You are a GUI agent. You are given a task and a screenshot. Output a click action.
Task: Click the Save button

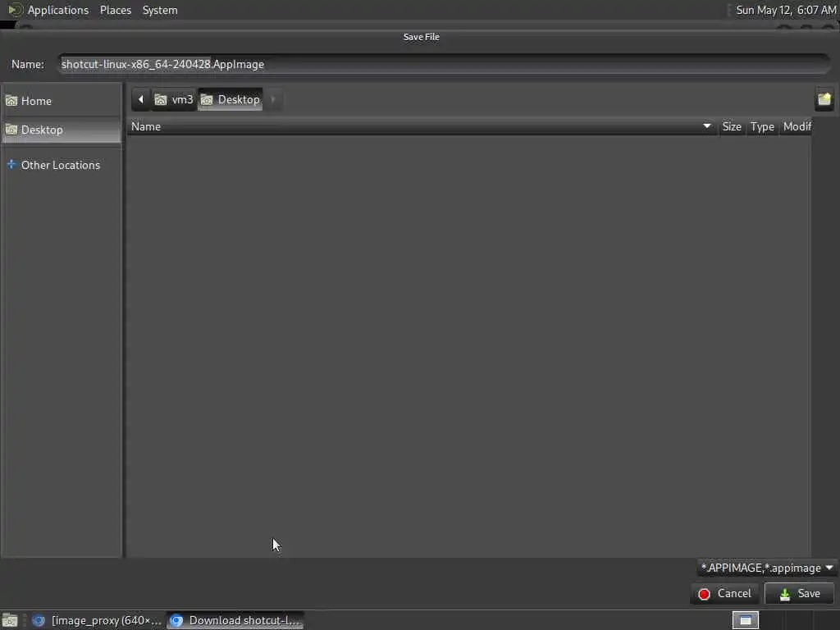click(x=799, y=594)
